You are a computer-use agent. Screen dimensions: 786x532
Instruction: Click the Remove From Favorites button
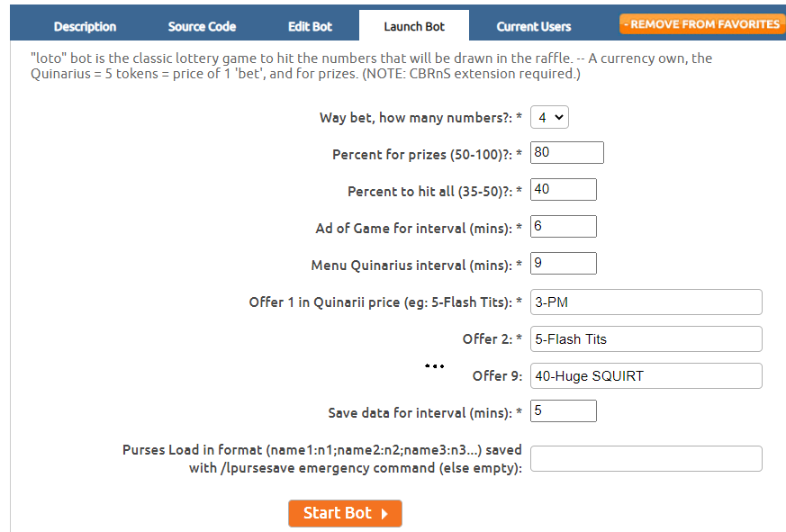[x=701, y=24]
